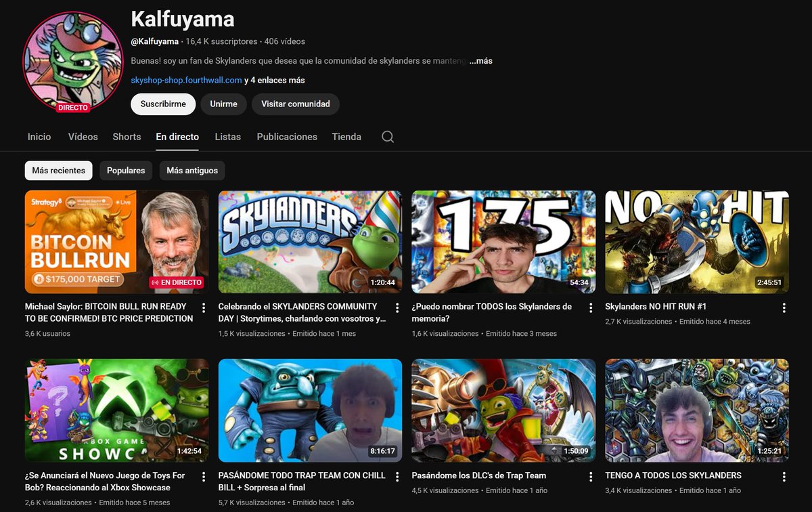The width and height of the screenshot is (812, 512).
Task: Expand channel description with ...más
Action: [x=481, y=61]
